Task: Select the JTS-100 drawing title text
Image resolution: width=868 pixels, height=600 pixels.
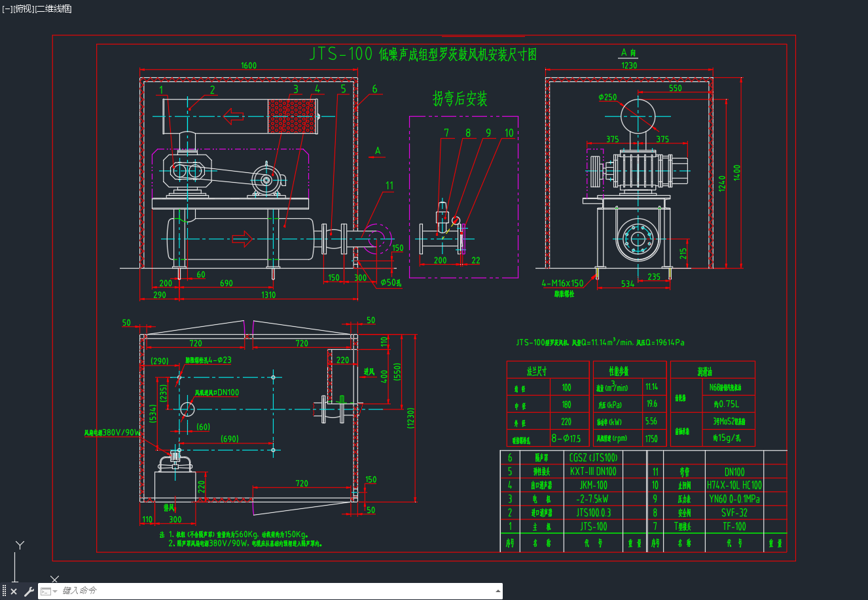Action: 423,54
